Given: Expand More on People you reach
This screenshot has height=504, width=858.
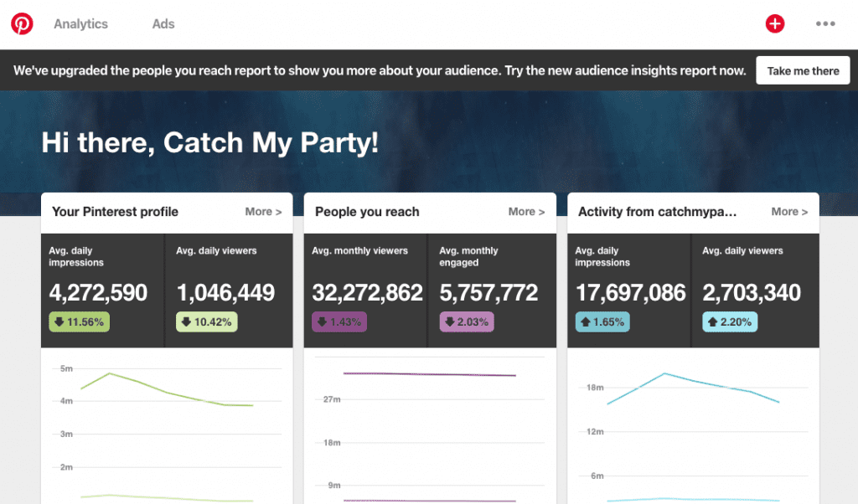Looking at the screenshot, I should click(x=526, y=212).
